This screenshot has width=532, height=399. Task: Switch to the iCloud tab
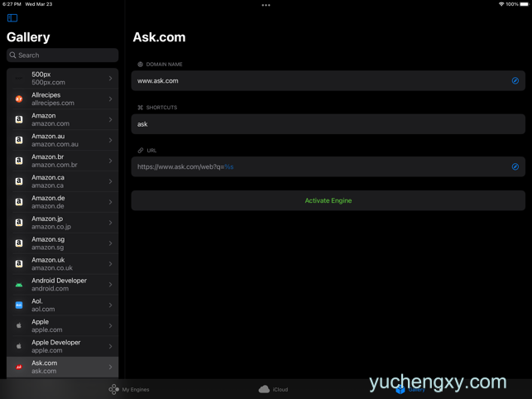[273, 389]
